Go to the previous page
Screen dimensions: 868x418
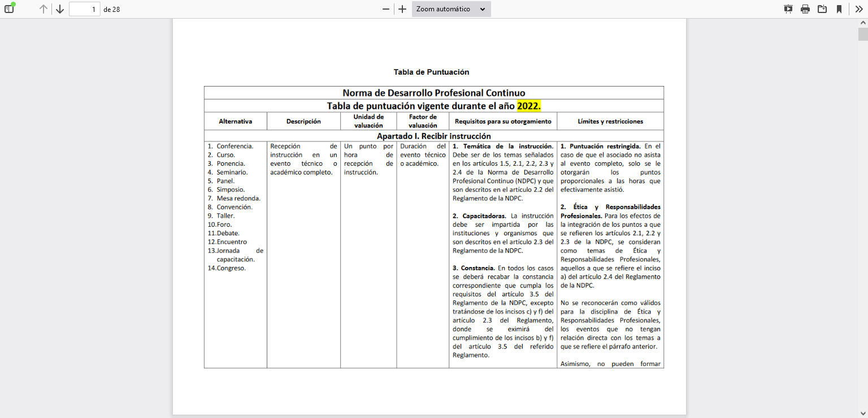[44, 9]
